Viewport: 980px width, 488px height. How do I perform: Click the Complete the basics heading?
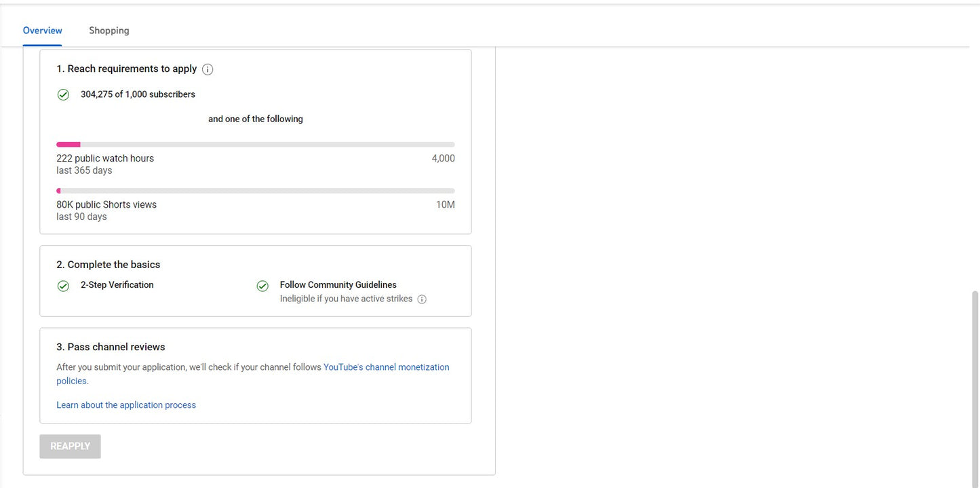tap(109, 265)
